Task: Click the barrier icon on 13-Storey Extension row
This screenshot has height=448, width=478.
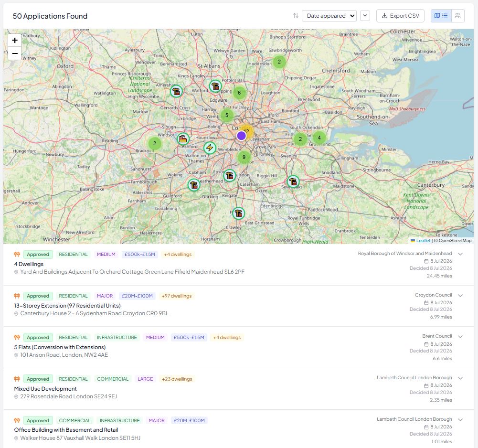Action: pyautogui.click(x=17, y=296)
